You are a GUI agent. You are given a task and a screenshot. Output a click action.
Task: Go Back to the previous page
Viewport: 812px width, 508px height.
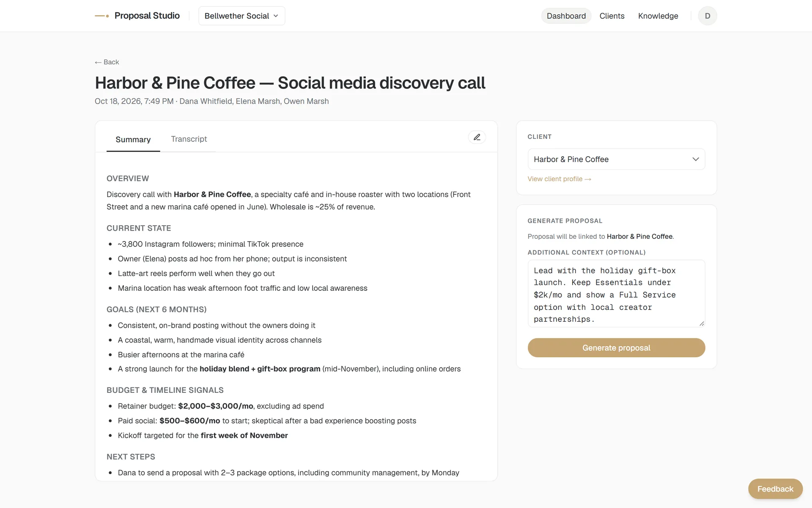(x=107, y=62)
